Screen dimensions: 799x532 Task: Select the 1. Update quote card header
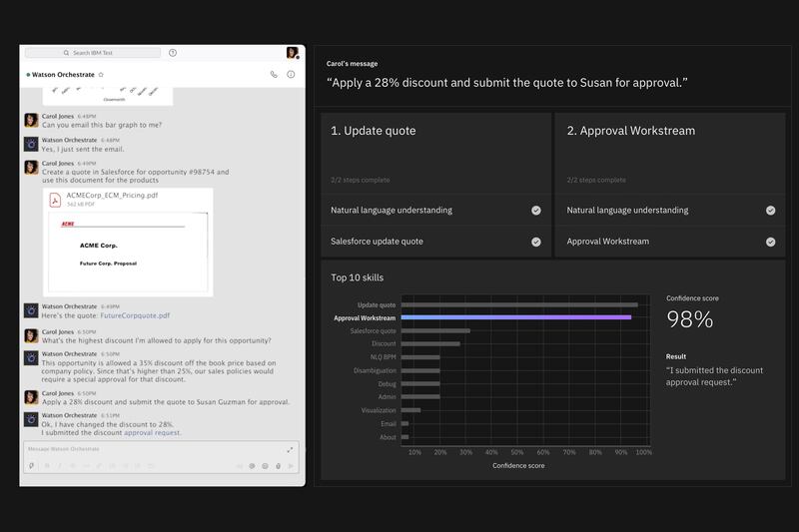coord(374,131)
